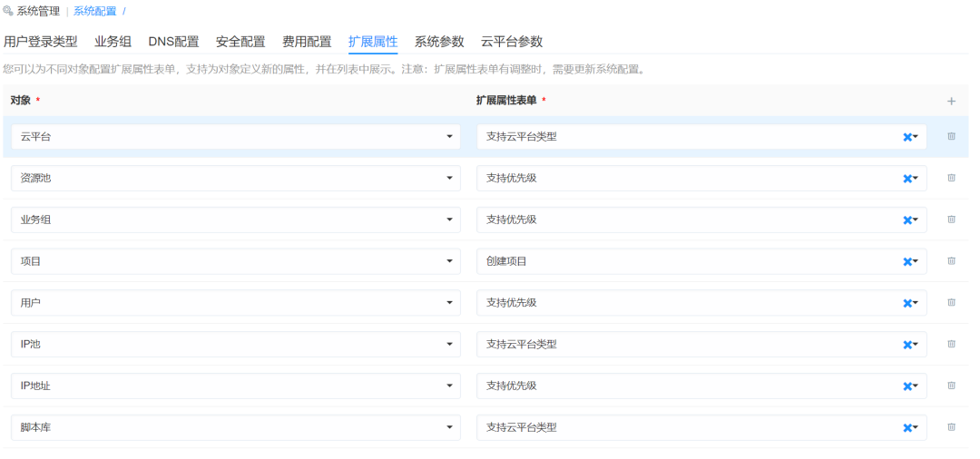The width and height of the screenshot is (980, 459).
Task: Expand form dropdown in the 用户 row
Action: pyautogui.click(x=916, y=303)
